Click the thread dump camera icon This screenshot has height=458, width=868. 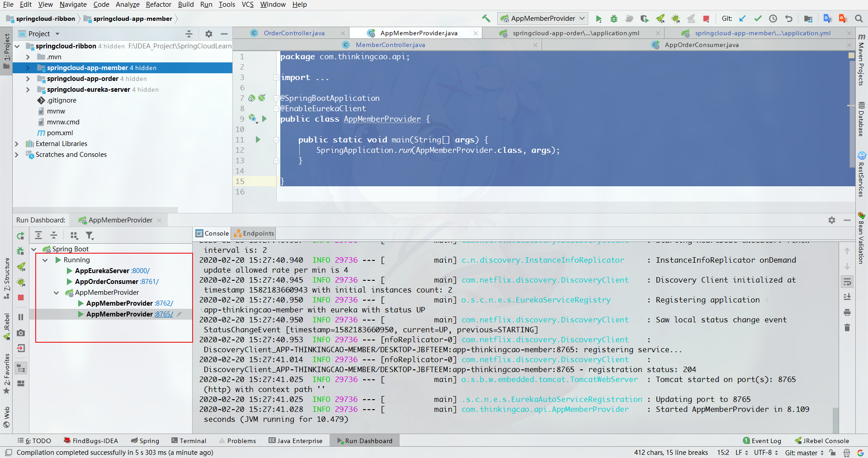21,333
